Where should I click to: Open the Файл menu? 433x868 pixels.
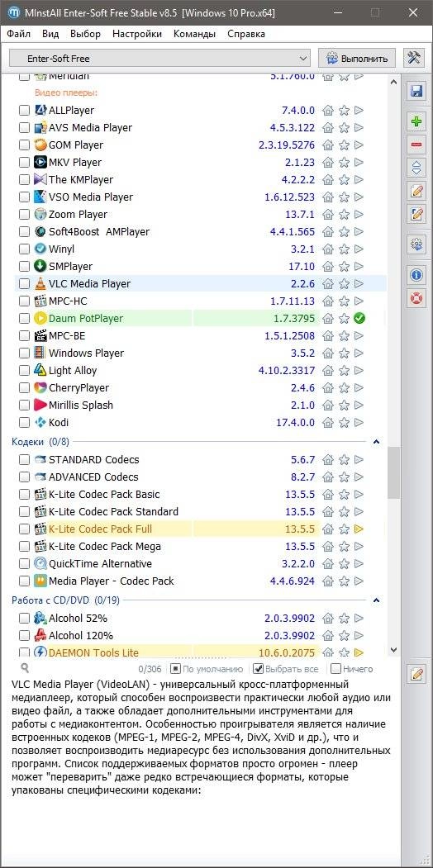click(x=19, y=34)
